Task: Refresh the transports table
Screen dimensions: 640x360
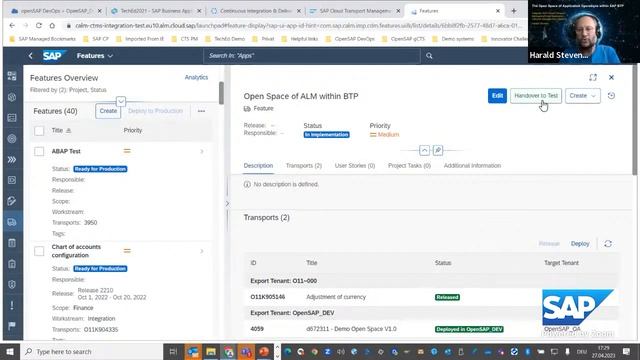Action: pyautogui.click(x=608, y=244)
